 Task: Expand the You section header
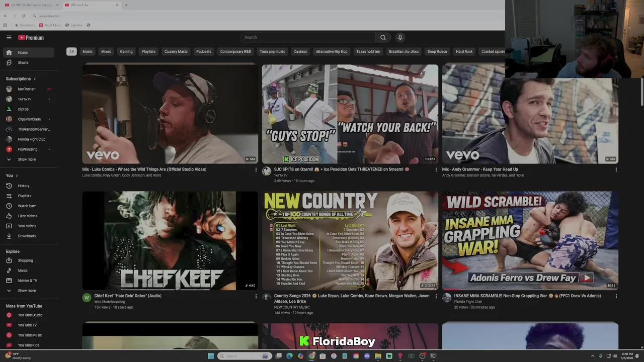coord(12,175)
